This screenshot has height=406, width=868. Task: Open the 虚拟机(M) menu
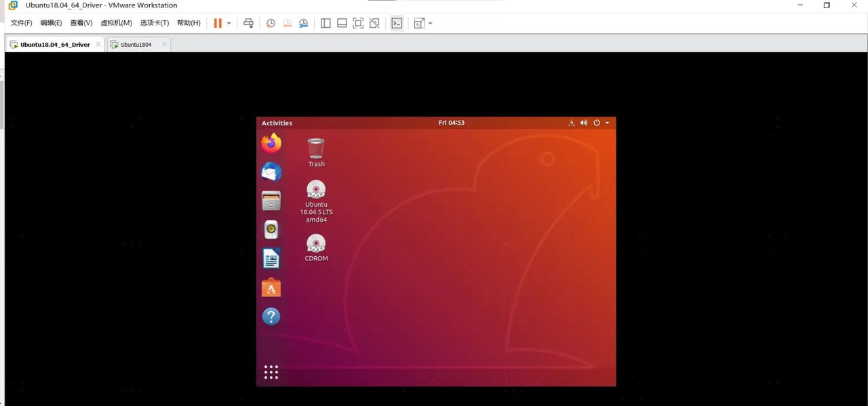pos(116,23)
